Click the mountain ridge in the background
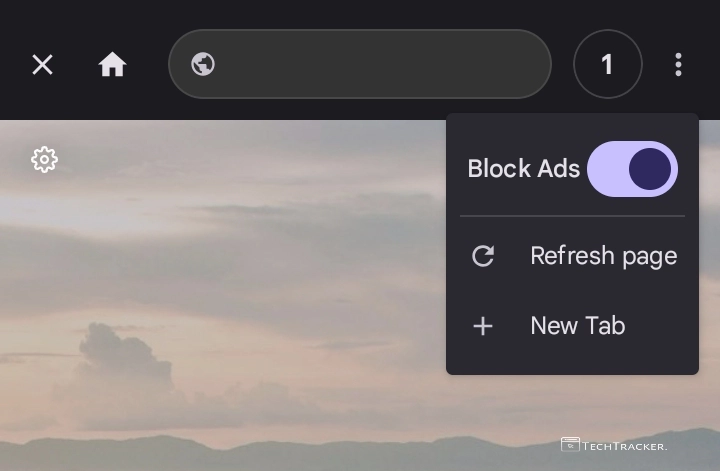 (x=300, y=450)
